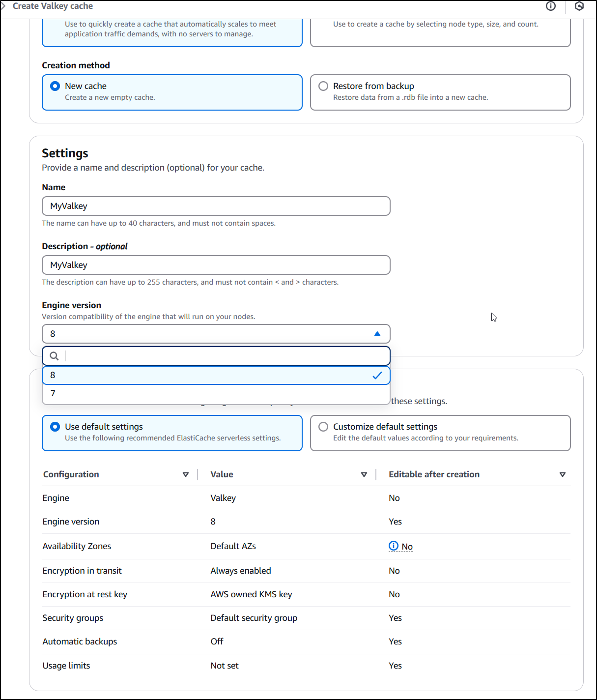Click Yes in the Usage limits row

click(396, 666)
